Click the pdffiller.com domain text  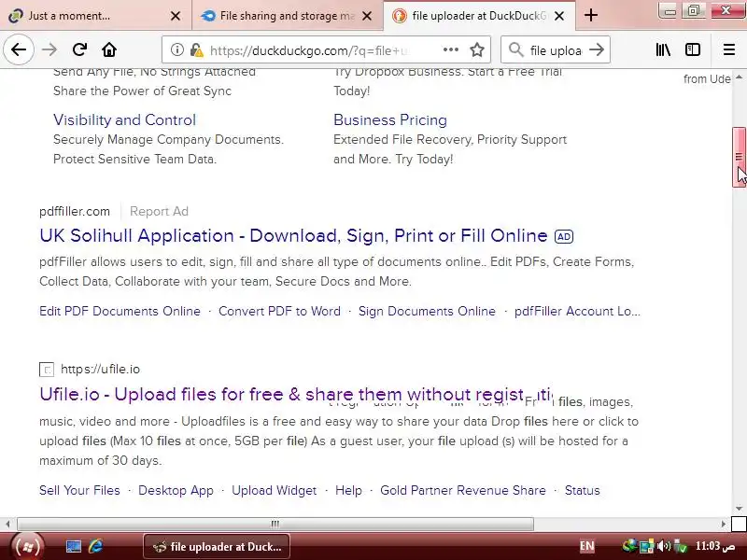pyautogui.click(x=75, y=211)
